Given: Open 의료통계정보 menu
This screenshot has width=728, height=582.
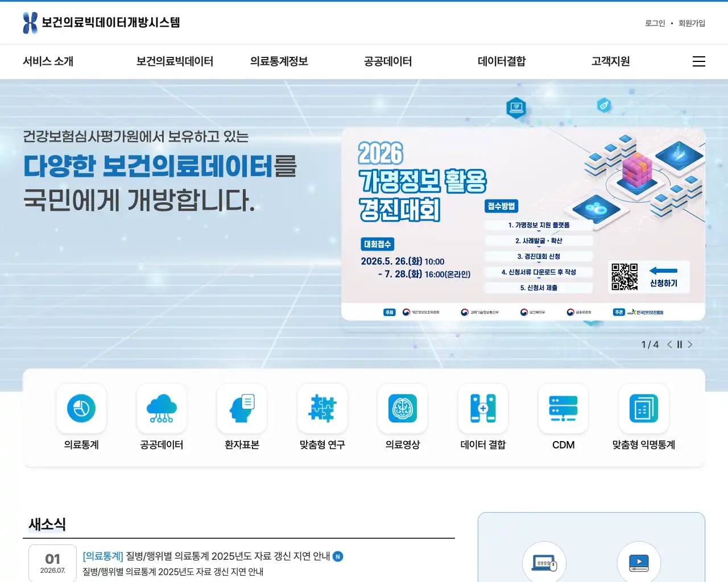Looking at the screenshot, I should point(279,61).
